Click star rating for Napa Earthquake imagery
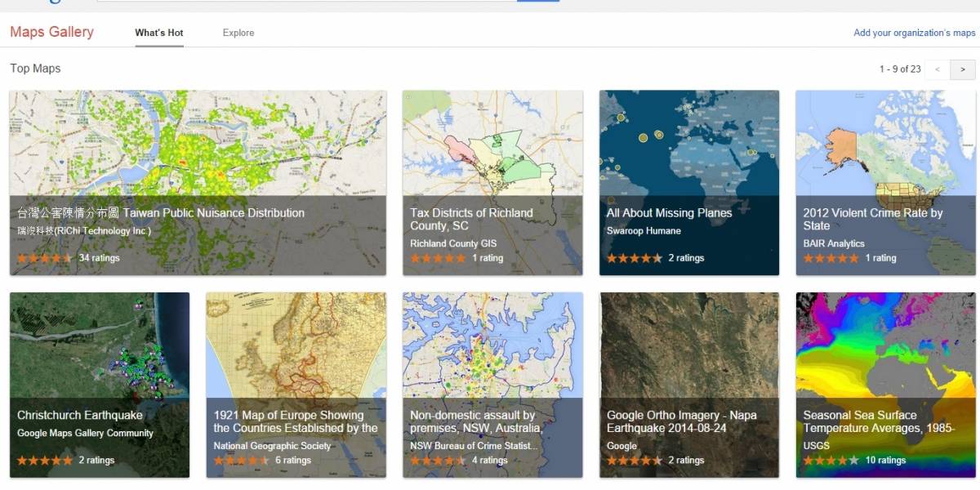 [635, 461]
